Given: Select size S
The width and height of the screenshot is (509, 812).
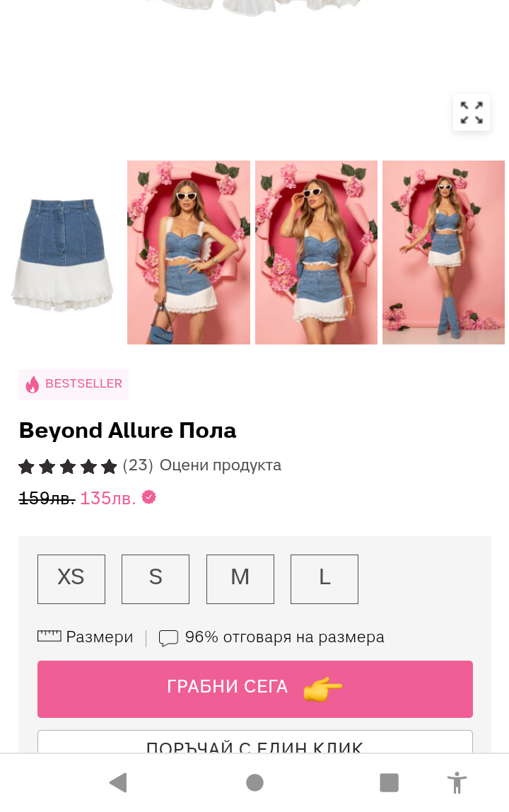Looking at the screenshot, I should pyautogui.click(x=156, y=579).
